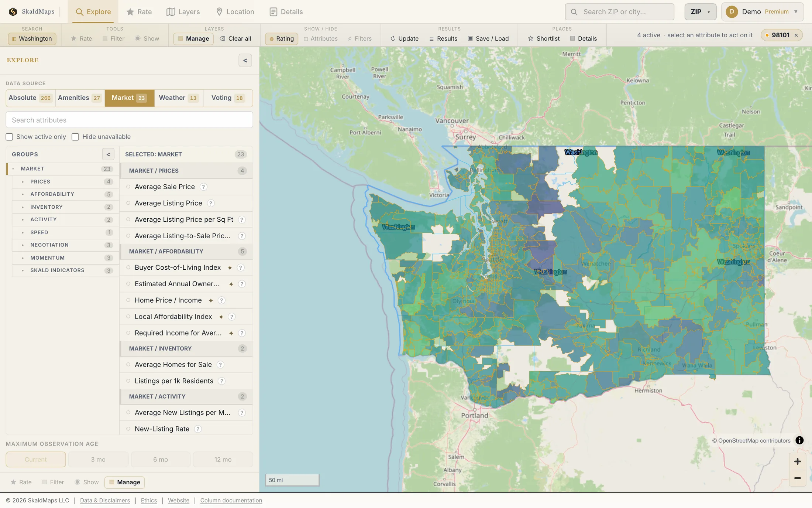Open help for Local Affordability Index
The height and width of the screenshot is (508, 812).
[x=232, y=317]
